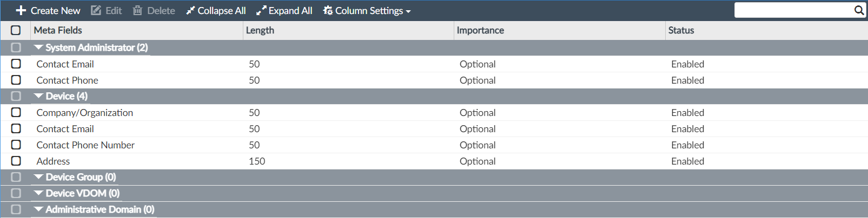Click the Column Settings gear icon
This screenshot has height=218, width=868.
click(x=328, y=11)
